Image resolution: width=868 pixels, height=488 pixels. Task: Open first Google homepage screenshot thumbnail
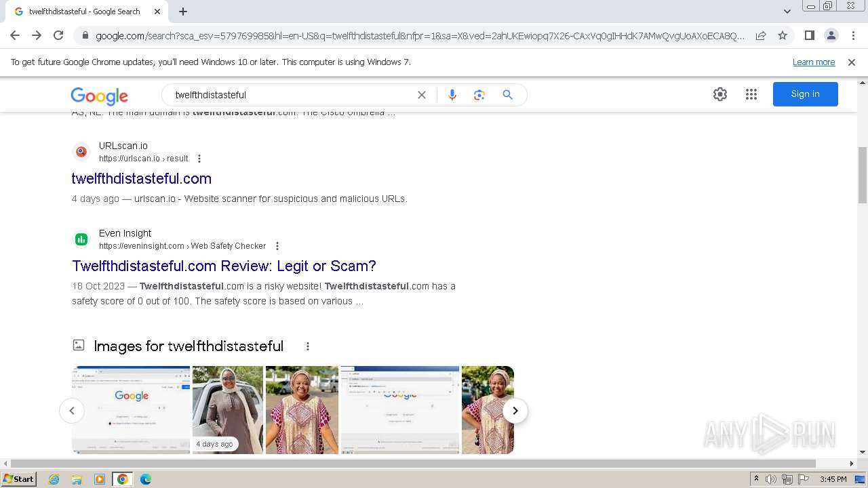click(131, 410)
